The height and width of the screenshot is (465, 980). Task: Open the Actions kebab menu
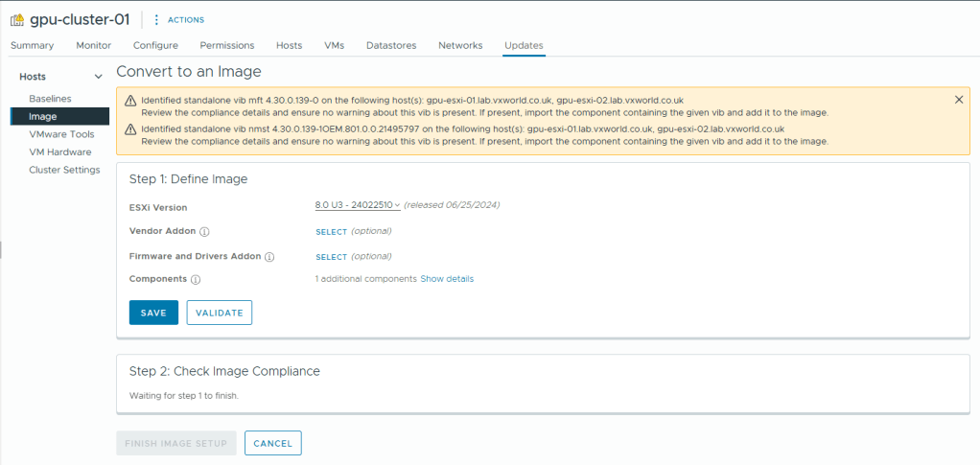156,19
